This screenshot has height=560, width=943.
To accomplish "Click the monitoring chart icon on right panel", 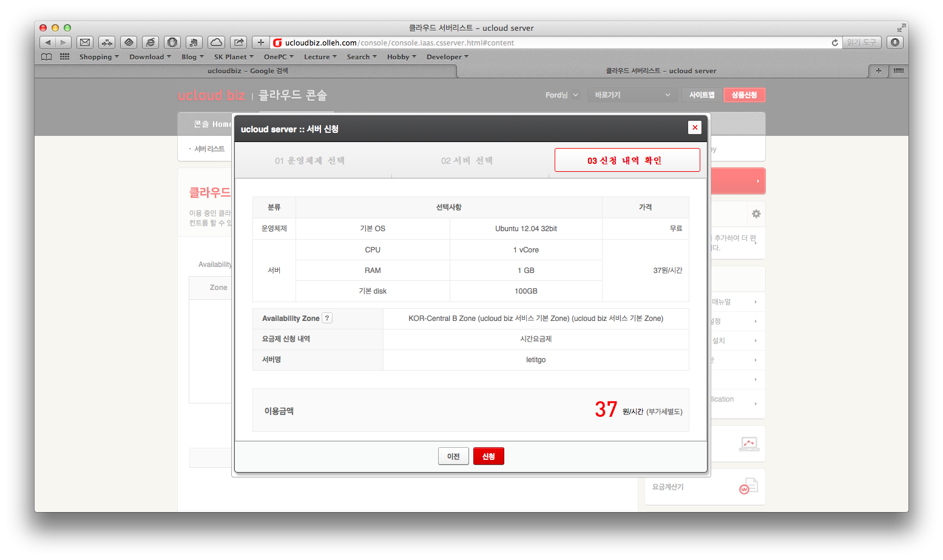I will tap(749, 444).
